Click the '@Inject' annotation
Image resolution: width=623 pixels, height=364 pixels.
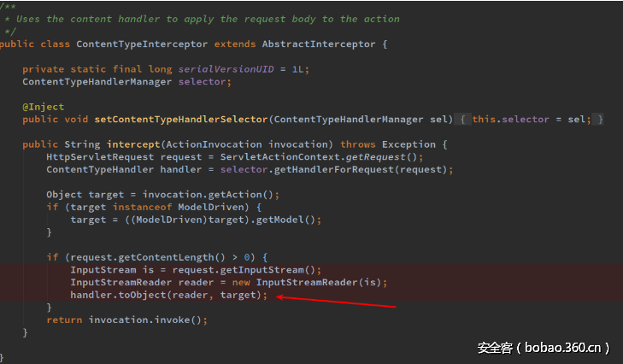43,107
